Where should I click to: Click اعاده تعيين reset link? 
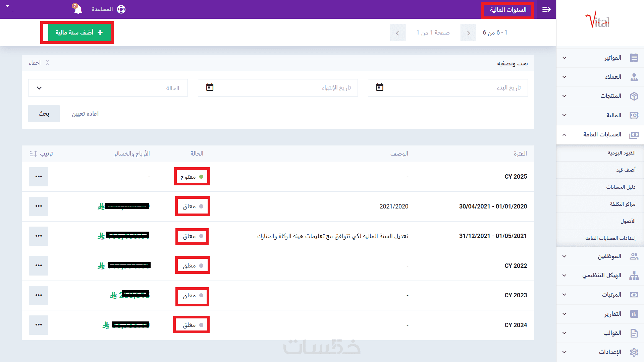(85, 114)
